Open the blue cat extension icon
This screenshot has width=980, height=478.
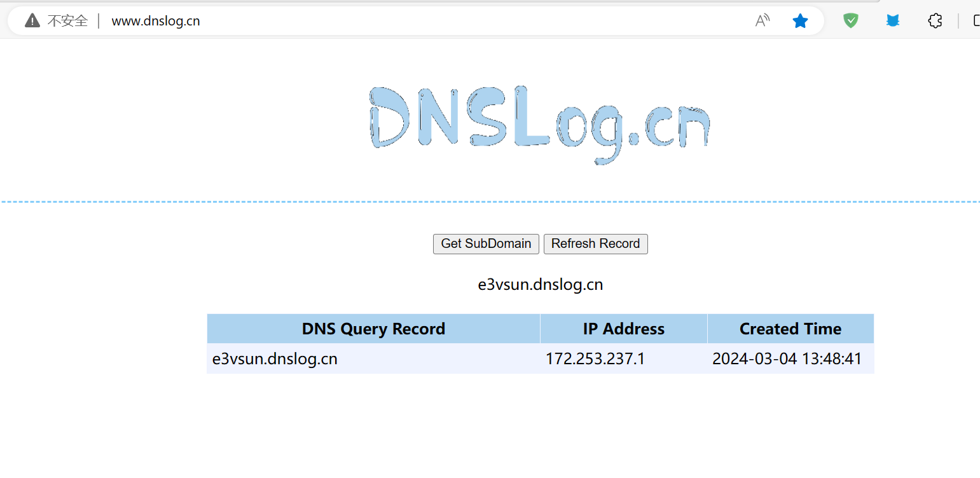(x=893, y=21)
